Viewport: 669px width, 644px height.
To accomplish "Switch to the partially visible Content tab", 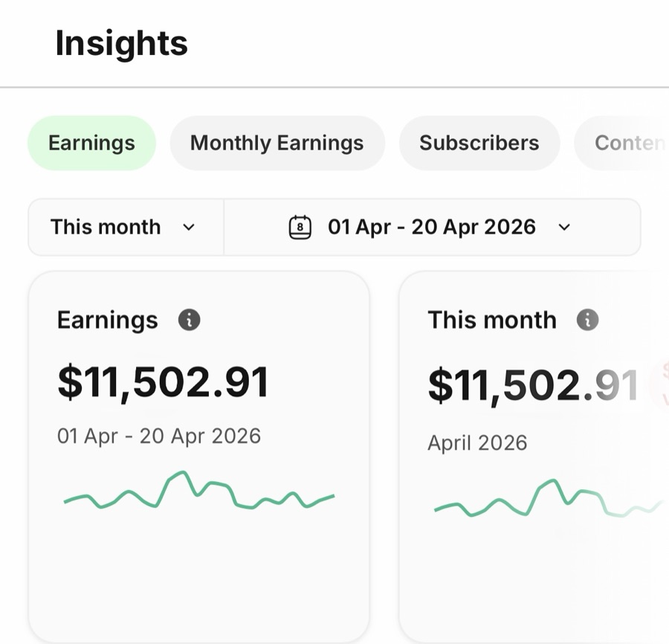I will 623,143.
